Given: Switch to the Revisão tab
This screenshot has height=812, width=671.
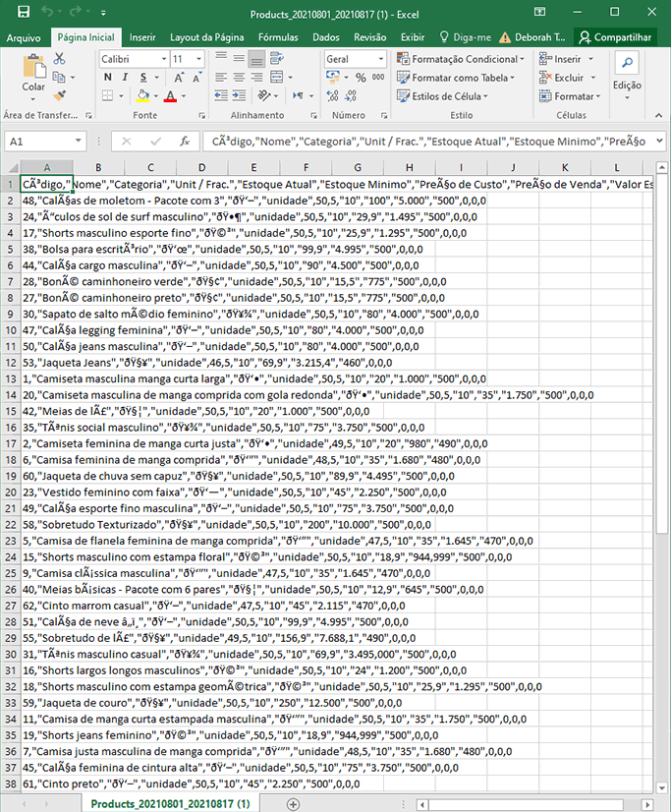Looking at the screenshot, I should 370,37.
